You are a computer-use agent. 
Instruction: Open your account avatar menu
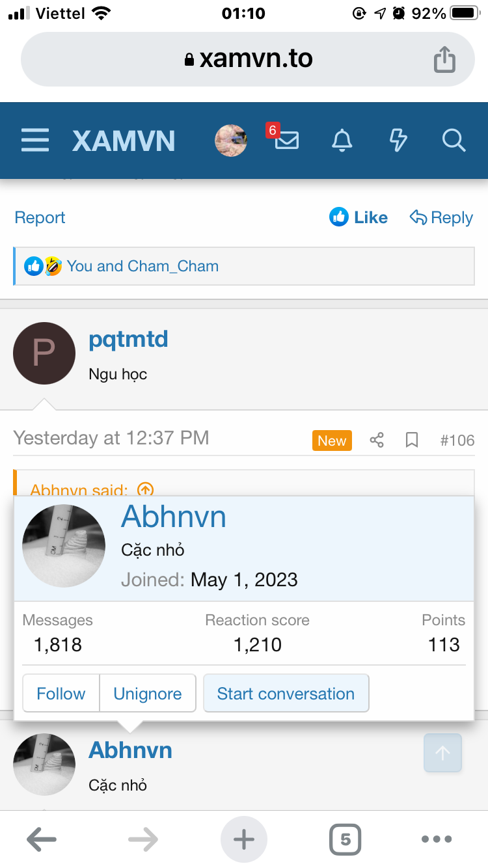pos(231,141)
